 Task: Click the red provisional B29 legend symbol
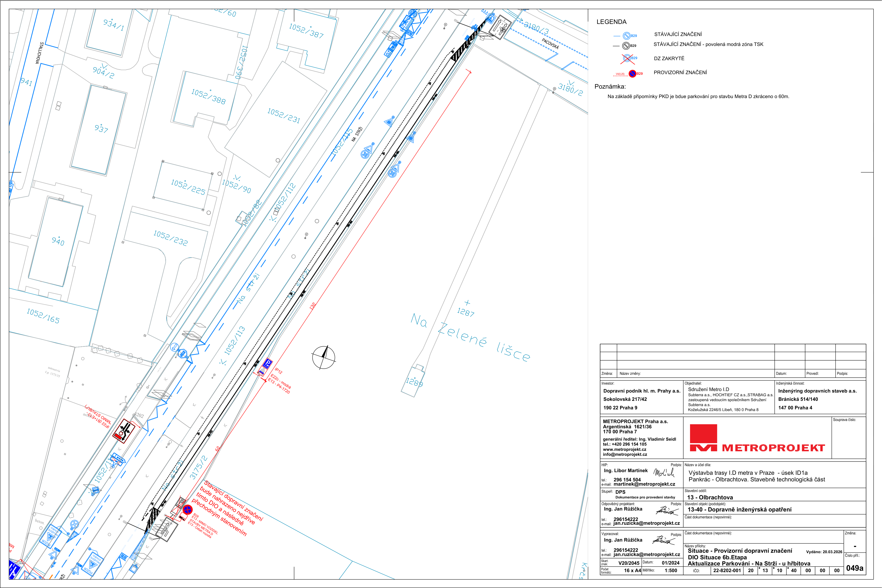click(632, 73)
